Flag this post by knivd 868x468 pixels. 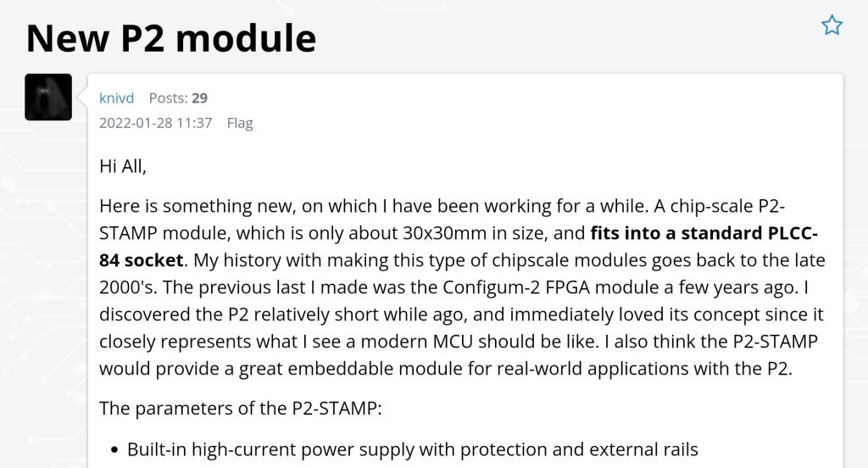pyautogui.click(x=240, y=123)
